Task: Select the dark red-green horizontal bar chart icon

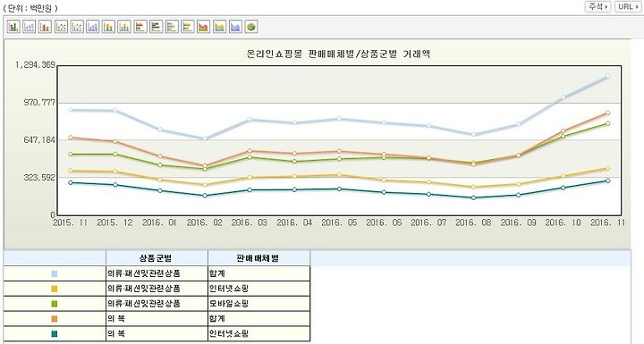Action: pos(156,27)
